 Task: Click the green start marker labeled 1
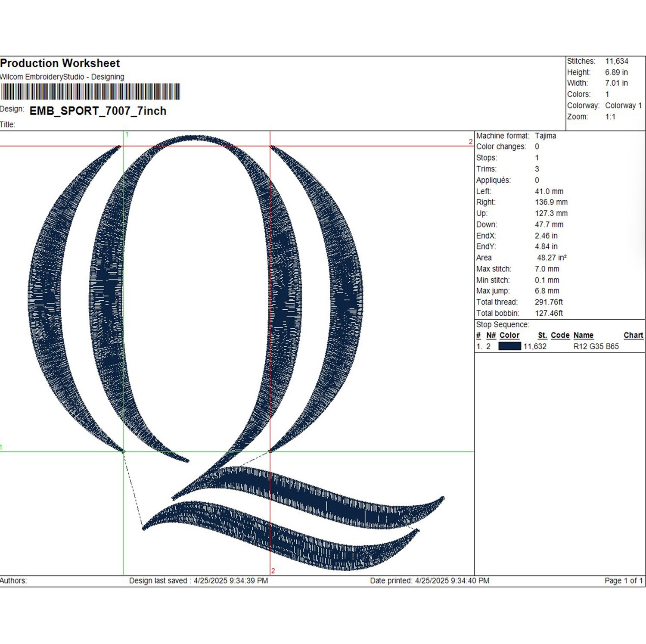point(127,135)
